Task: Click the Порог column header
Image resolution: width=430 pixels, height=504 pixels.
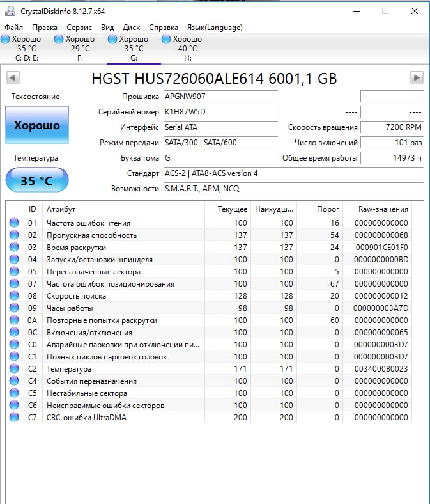Action: (x=320, y=209)
